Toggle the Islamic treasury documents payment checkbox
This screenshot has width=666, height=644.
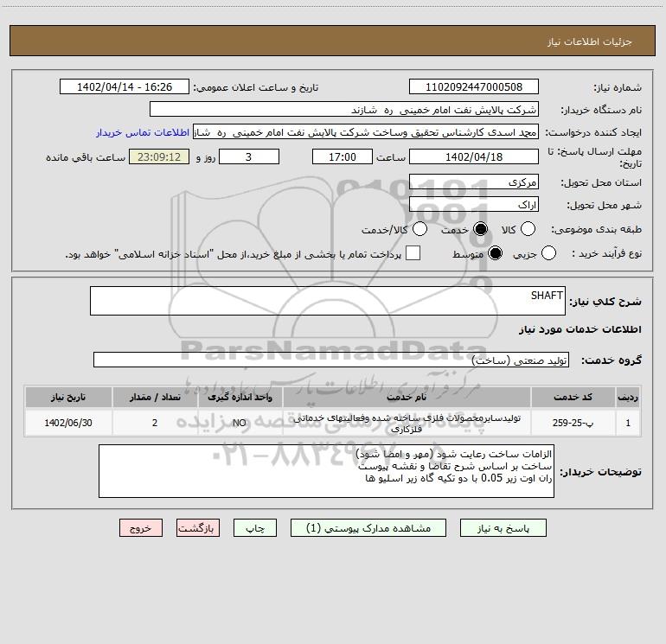click(413, 253)
